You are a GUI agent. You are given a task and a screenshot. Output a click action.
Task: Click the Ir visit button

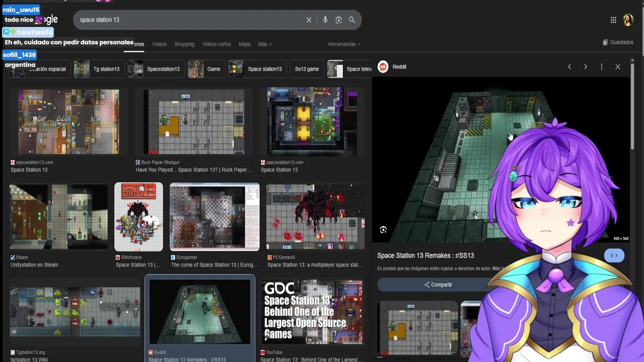[x=614, y=255]
